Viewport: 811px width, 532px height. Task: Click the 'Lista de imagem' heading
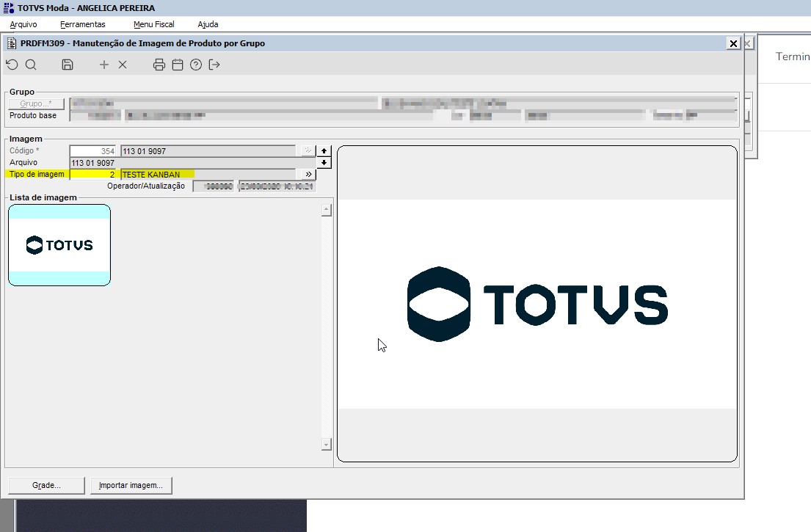pyautogui.click(x=43, y=197)
